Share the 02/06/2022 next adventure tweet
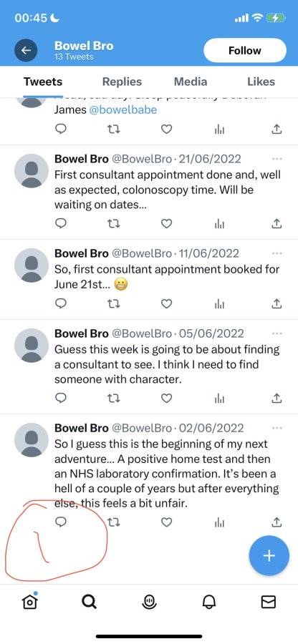Screen dimensions: 298x644 click(x=277, y=522)
